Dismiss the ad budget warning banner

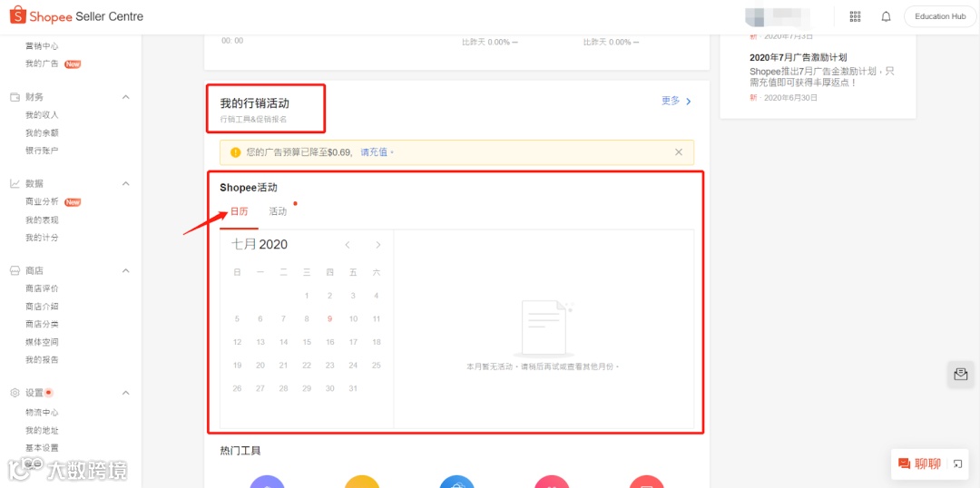[679, 151]
